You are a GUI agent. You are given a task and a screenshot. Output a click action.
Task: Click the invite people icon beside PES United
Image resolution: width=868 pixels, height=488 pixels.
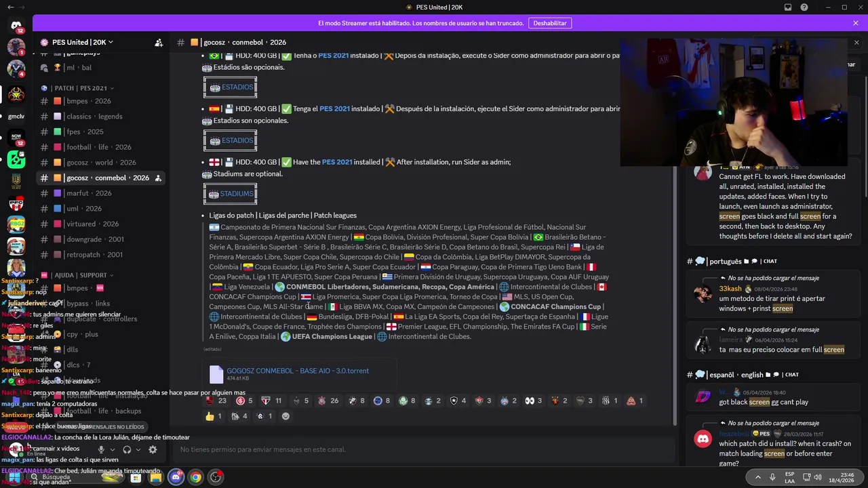pyautogui.click(x=159, y=42)
